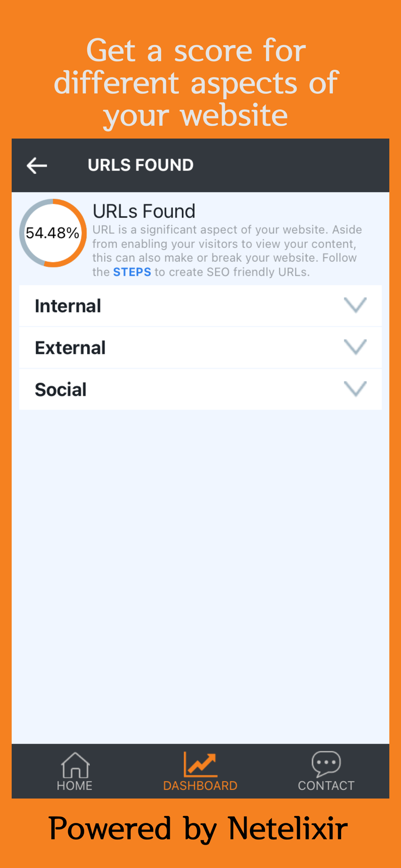Viewport: 401px width, 868px height.
Task: Switch to the DASHBOARD tab label
Action: coord(200,786)
